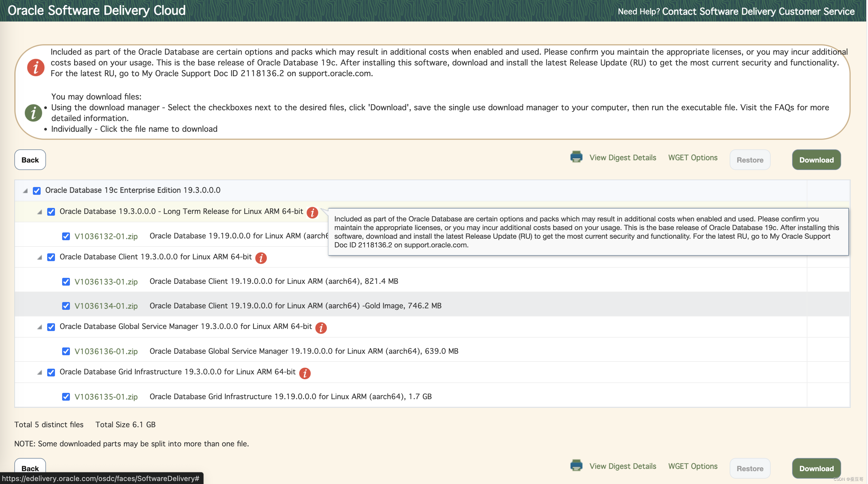868x484 pixels.
Task: Uncheck the V1036132-01.zip file checkbox
Action: [66, 236]
